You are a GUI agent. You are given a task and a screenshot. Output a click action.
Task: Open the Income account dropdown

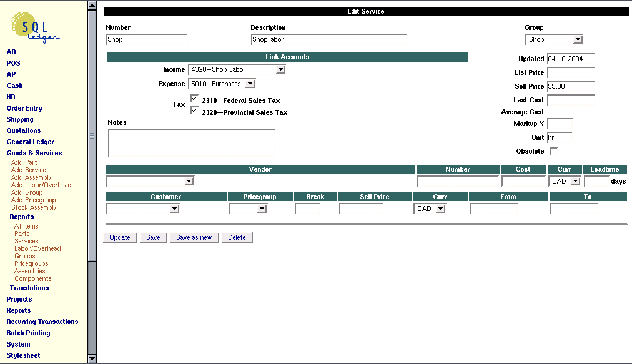pos(282,69)
